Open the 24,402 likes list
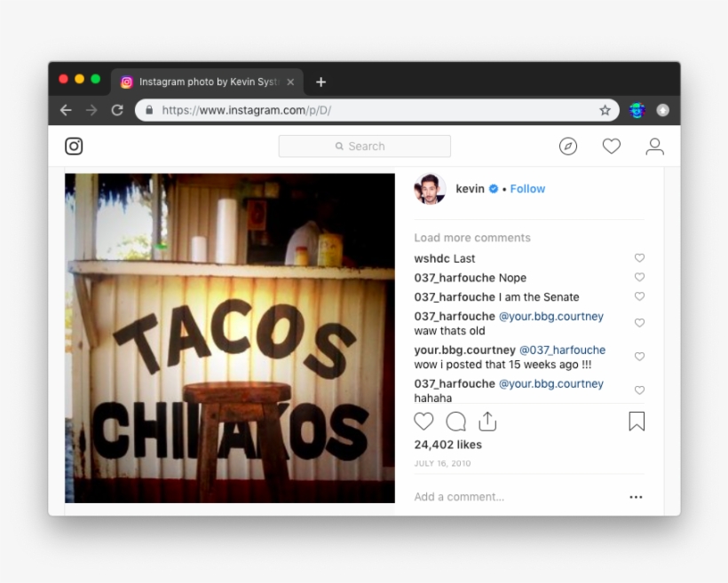 coord(448,445)
